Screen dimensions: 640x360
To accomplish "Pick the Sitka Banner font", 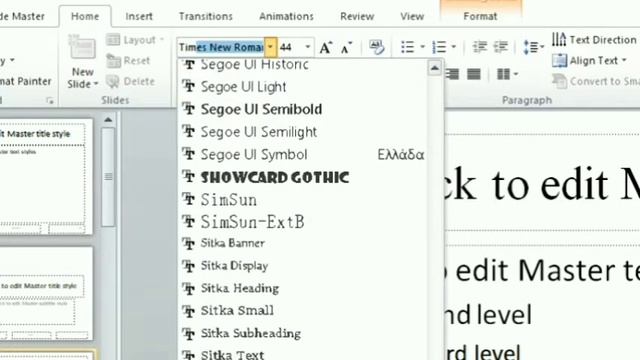I will [302, 243].
